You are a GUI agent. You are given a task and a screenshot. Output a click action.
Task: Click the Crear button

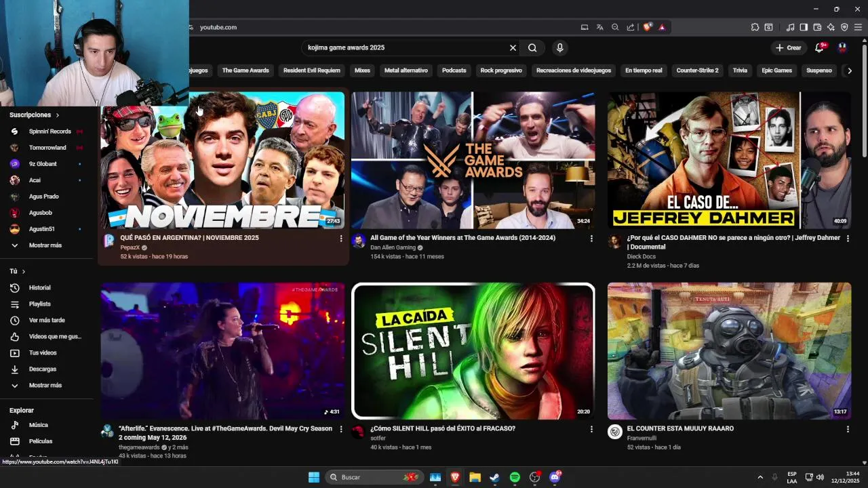(x=789, y=47)
